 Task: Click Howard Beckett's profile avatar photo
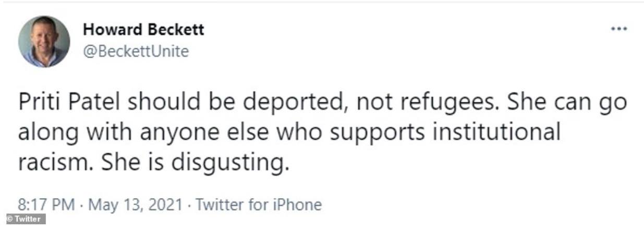pyautogui.click(x=44, y=42)
